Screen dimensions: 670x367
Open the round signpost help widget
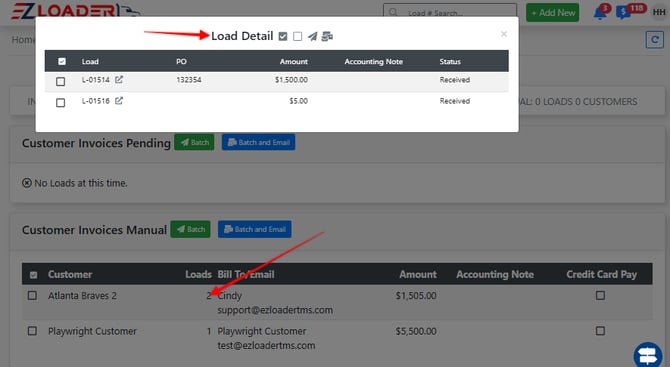click(648, 355)
